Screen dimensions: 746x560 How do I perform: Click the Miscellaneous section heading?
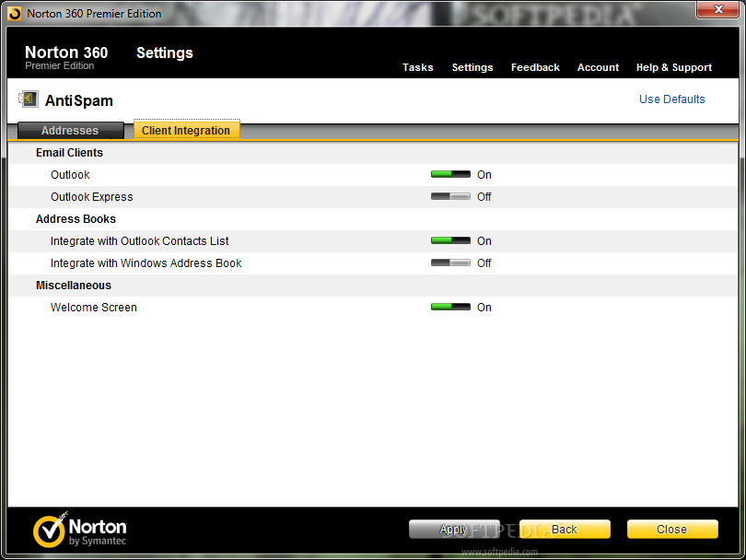[x=74, y=286]
